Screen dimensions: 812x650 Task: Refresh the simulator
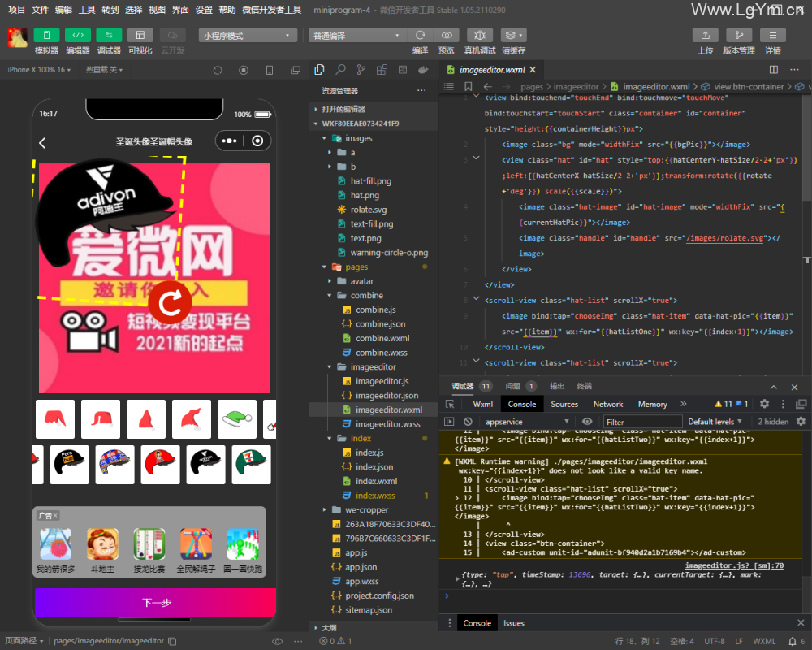[218, 70]
